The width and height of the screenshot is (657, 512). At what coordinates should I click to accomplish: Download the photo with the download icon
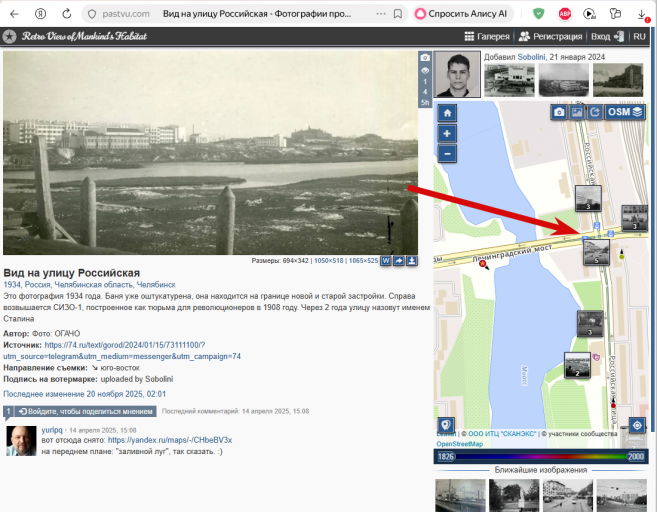click(x=412, y=261)
